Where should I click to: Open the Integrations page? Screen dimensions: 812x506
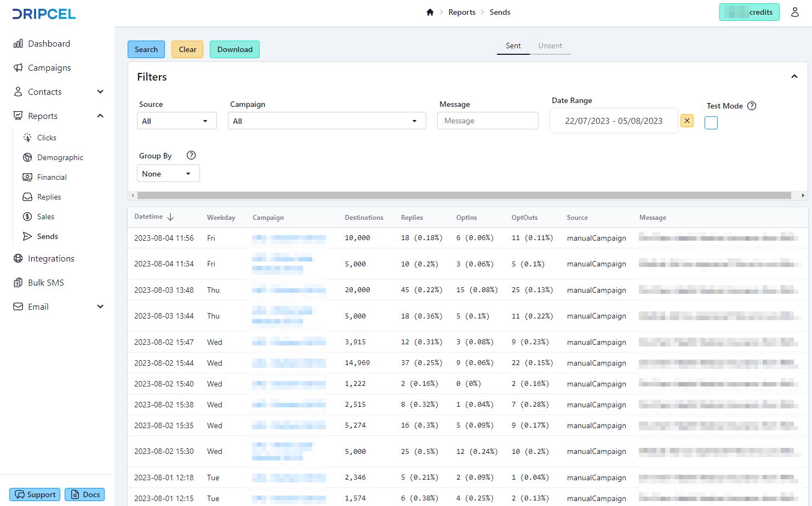[x=51, y=258]
